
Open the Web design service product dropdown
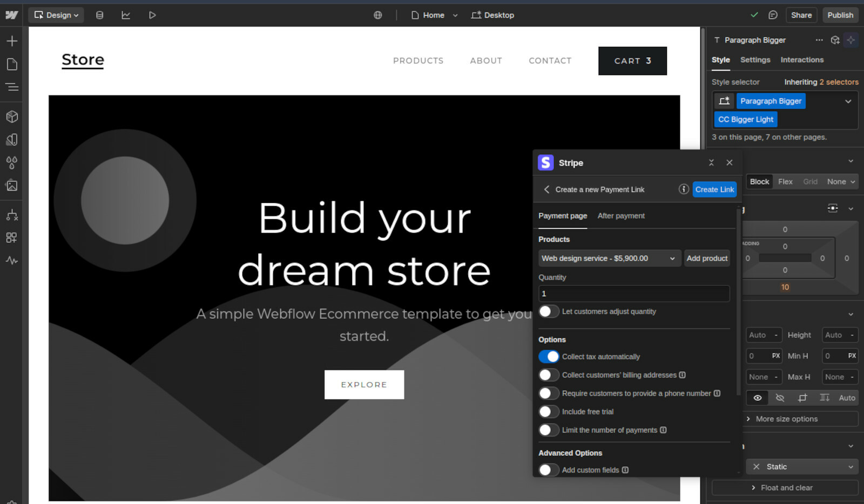coord(609,258)
